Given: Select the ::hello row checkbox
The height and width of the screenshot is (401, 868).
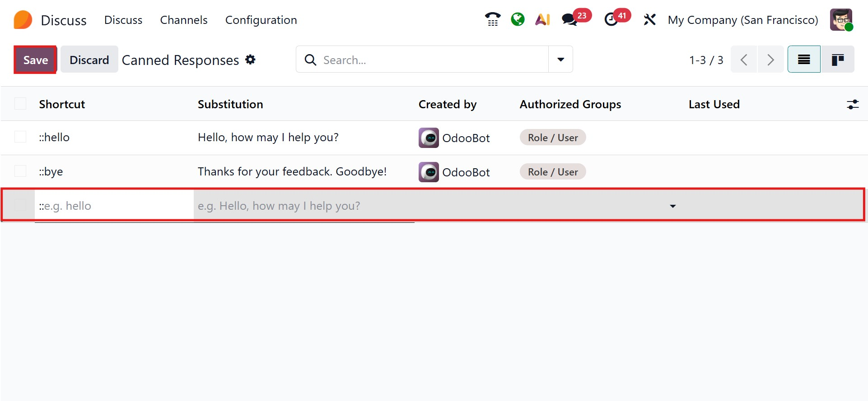Looking at the screenshot, I should (20, 137).
